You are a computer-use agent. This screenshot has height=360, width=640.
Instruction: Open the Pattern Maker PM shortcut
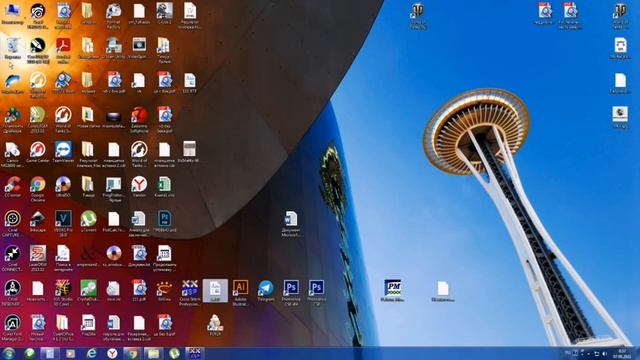coord(392,291)
